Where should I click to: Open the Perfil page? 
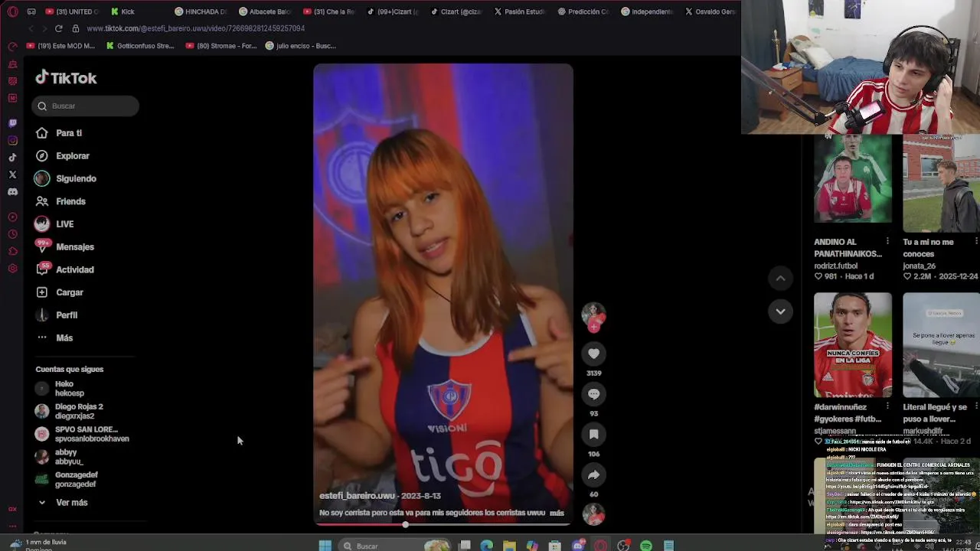tap(57, 315)
